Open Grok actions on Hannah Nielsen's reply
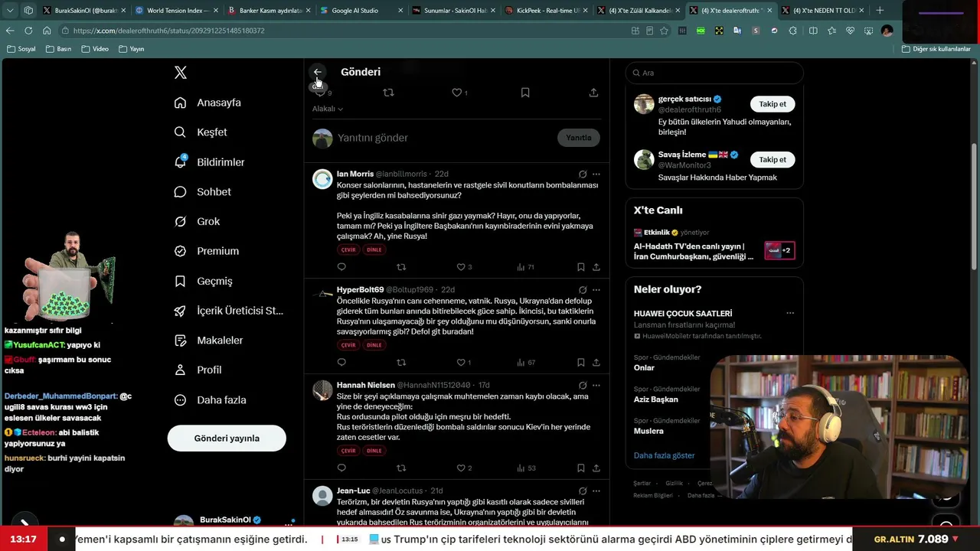980x551 pixels. 583,386
